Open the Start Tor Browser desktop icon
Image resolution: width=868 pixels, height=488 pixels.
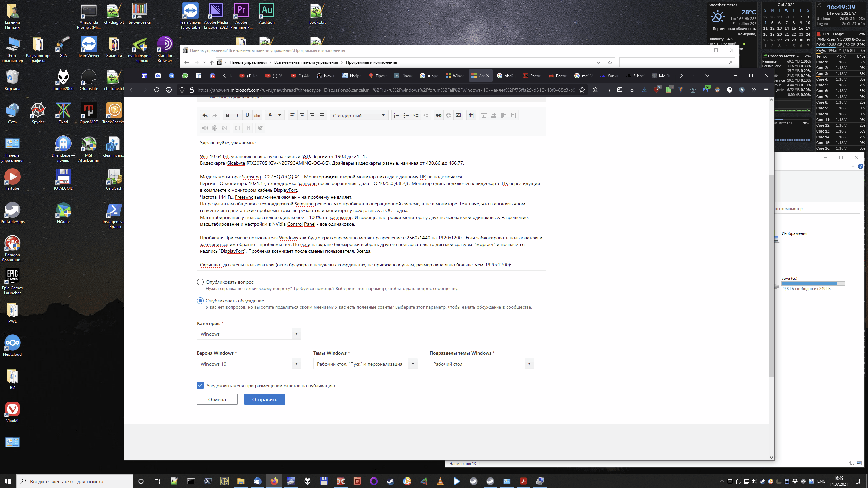point(165,49)
